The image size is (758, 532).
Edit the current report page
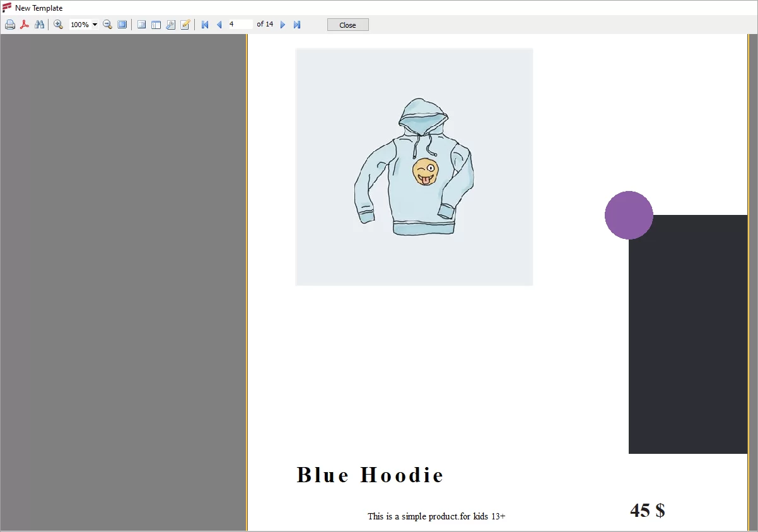pyautogui.click(x=185, y=25)
